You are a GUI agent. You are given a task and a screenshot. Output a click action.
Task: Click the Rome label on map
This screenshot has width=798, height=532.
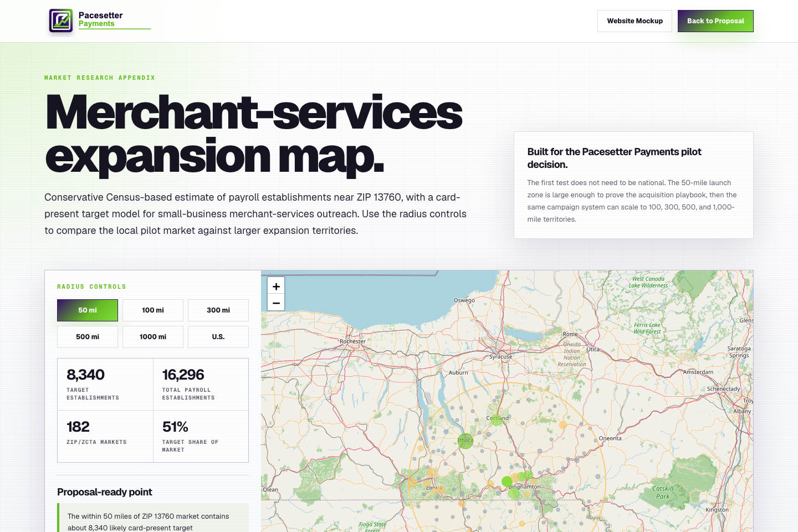click(x=570, y=334)
